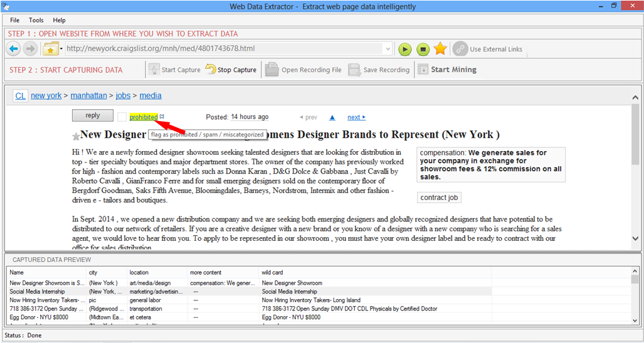Click the 14 hours ago timestamp
The width and height of the screenshot is (644, 343).
[250, 117]
